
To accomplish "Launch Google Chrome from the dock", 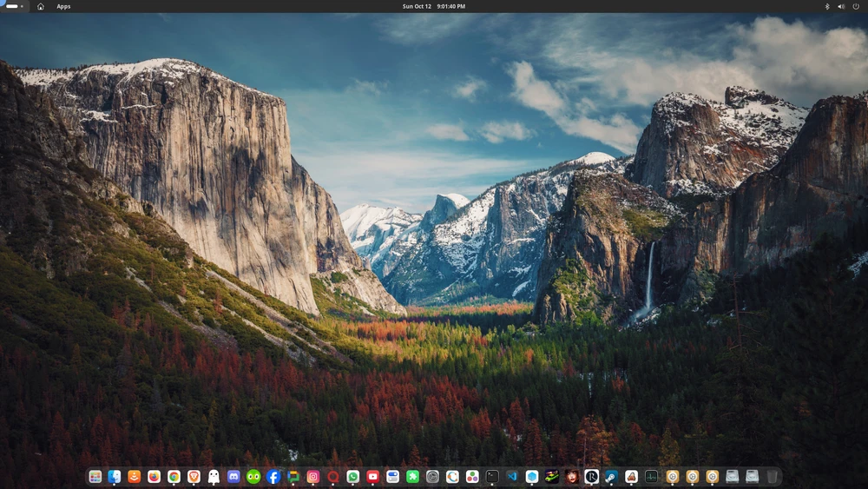I will pyautogui.click(x=174, y=477).
